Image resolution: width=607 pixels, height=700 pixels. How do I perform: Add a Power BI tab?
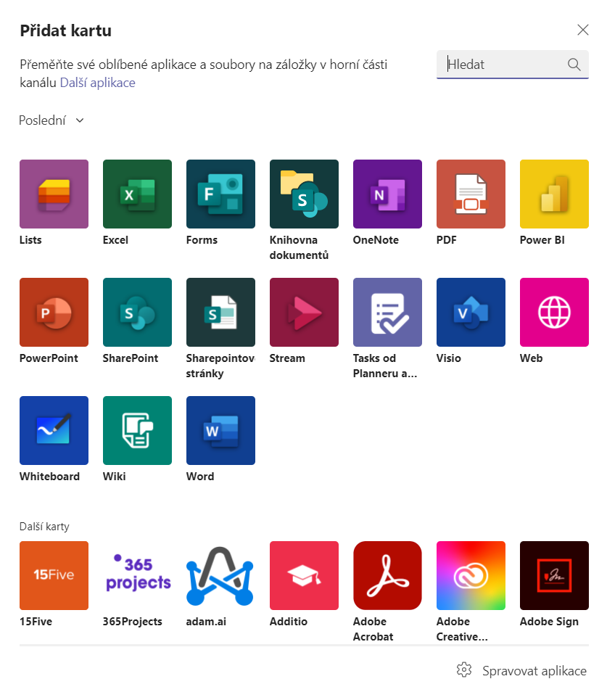554,194
